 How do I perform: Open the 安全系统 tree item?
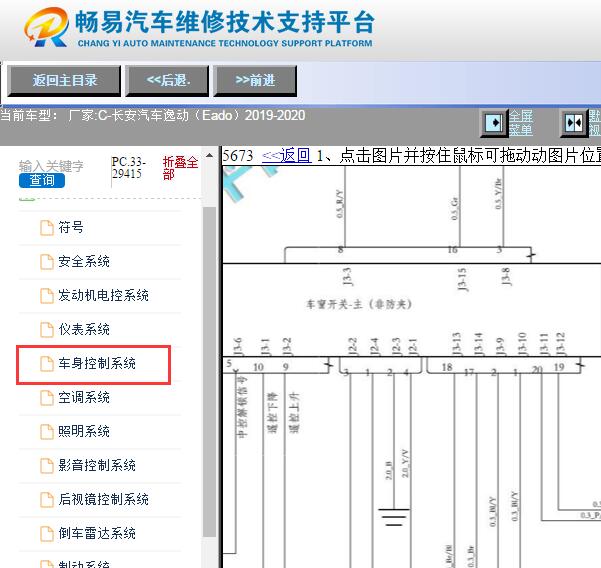pos(84,262)
